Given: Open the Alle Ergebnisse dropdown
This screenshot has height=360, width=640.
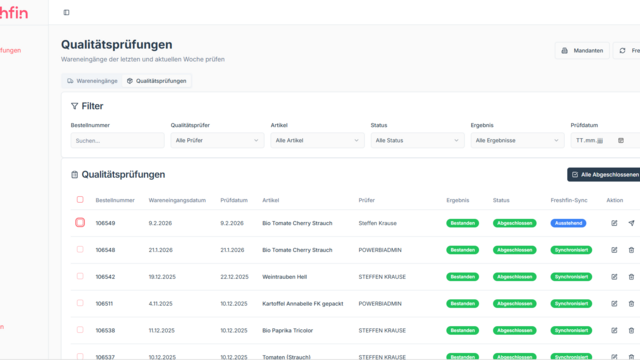Looking at the screenshot, I should pyautogui.click(x=517, y=140).
